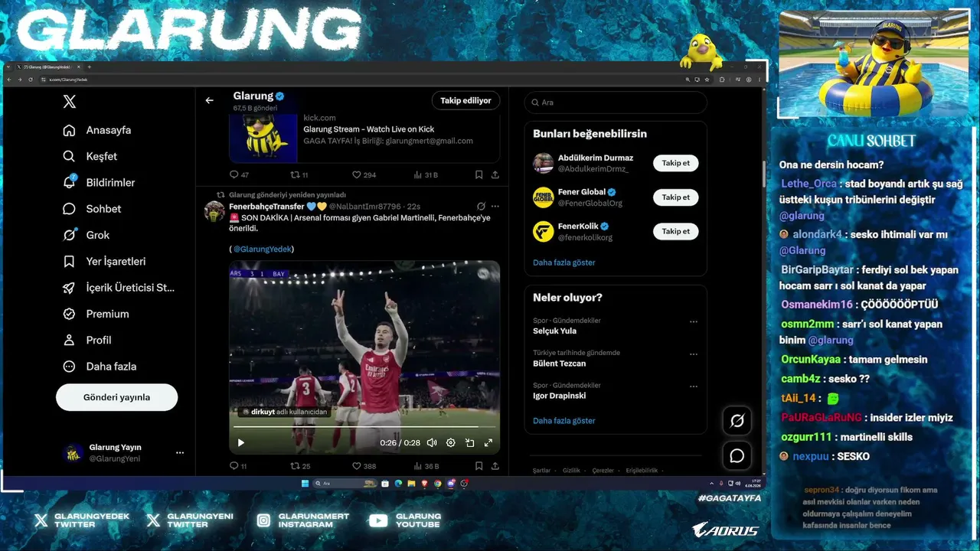
Task: Go to the Premium page
Action: click(x=96, y=314)
